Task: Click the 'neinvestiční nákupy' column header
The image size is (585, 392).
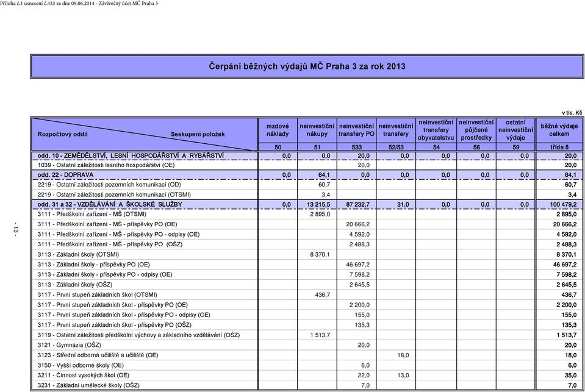Action: pyautogui.click(x=317, y=130)
